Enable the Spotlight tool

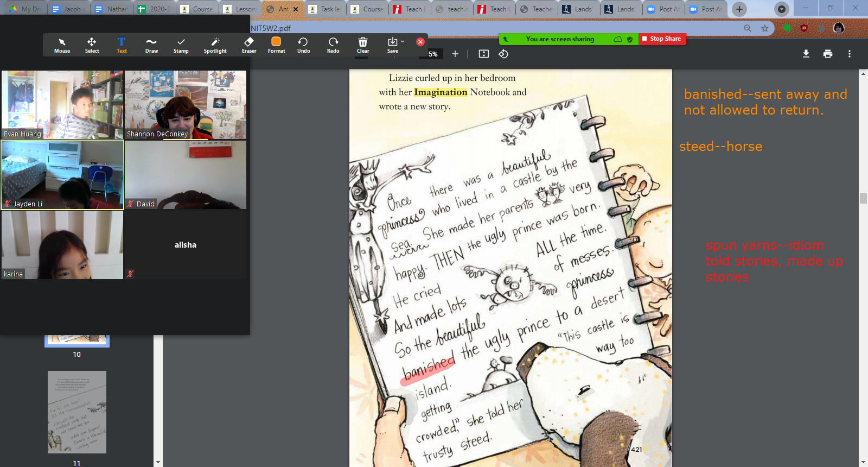pos(215,45)
